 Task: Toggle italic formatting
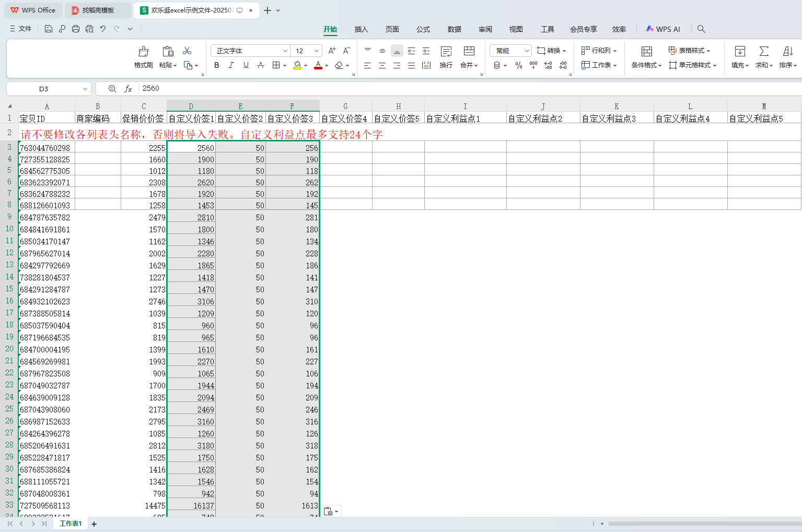231,65
